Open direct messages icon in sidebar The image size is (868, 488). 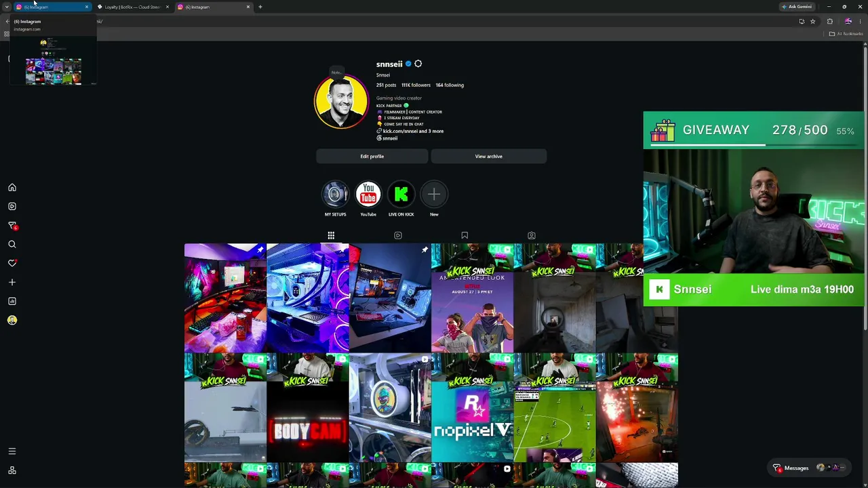(x=12, y=225)
